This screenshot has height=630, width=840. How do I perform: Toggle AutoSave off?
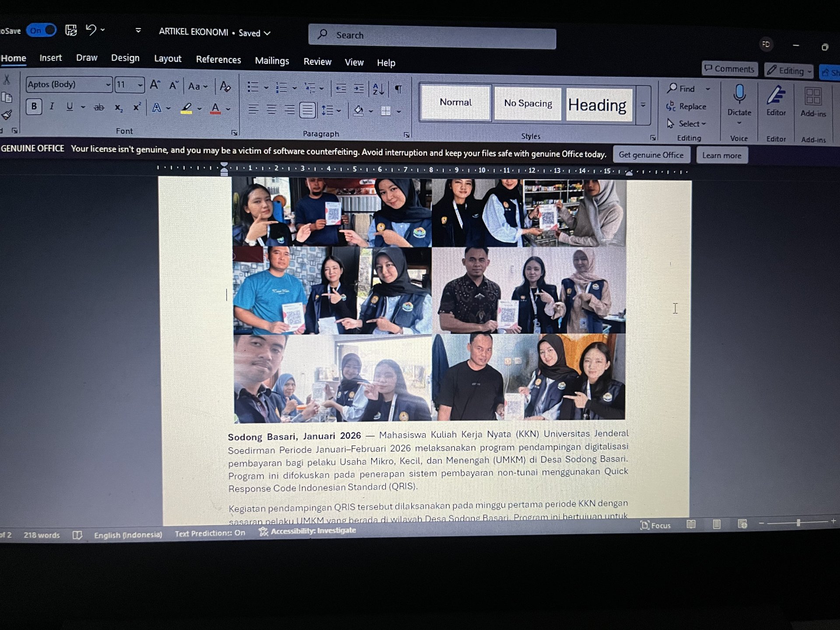click(x=41, y=30)
